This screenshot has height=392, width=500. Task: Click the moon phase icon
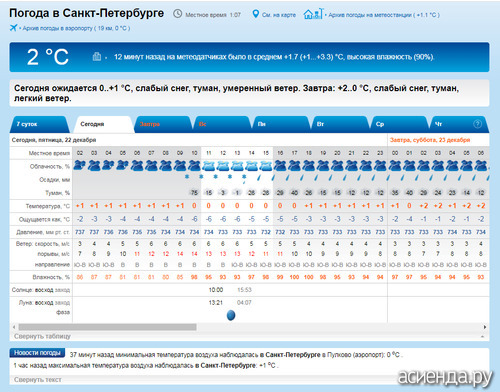231,315
